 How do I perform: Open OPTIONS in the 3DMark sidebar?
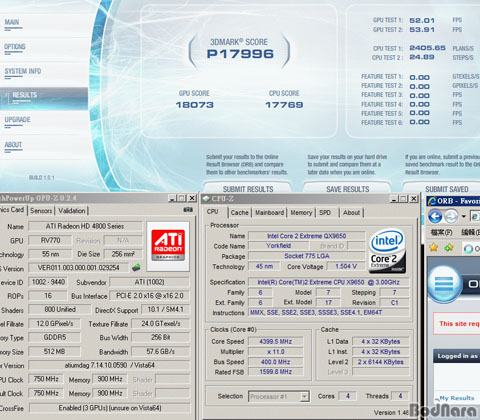point(15,47)
